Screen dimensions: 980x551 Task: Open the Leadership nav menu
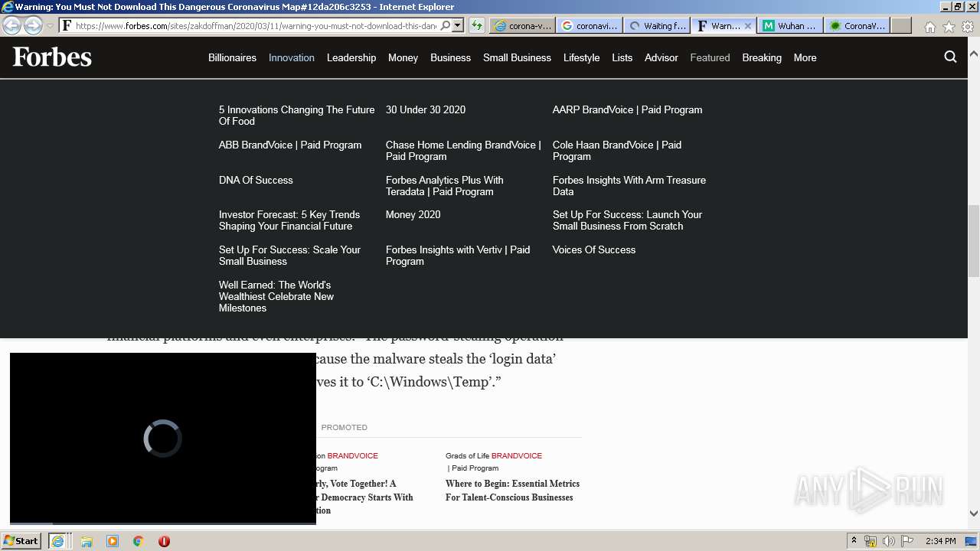click(x=351, y=57)
